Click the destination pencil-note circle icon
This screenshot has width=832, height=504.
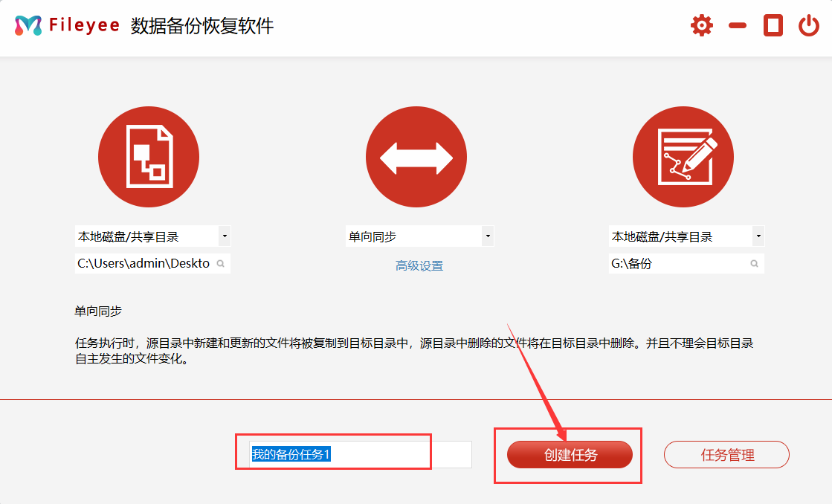(683, 157)
